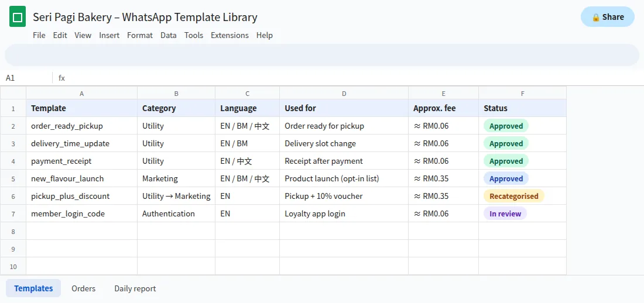This screenshot has height=303, width=644.
Task: Select the member_login_code cell
Action: pos(82,214)
